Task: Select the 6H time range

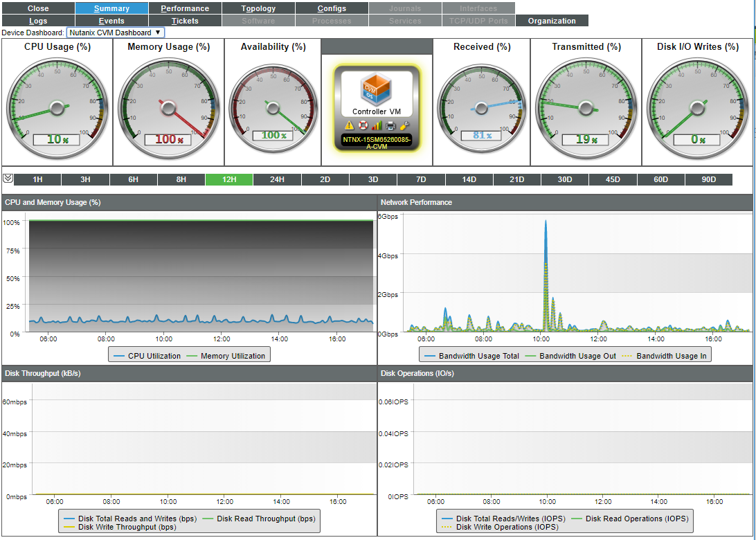Action: click(x=133, y=179)
